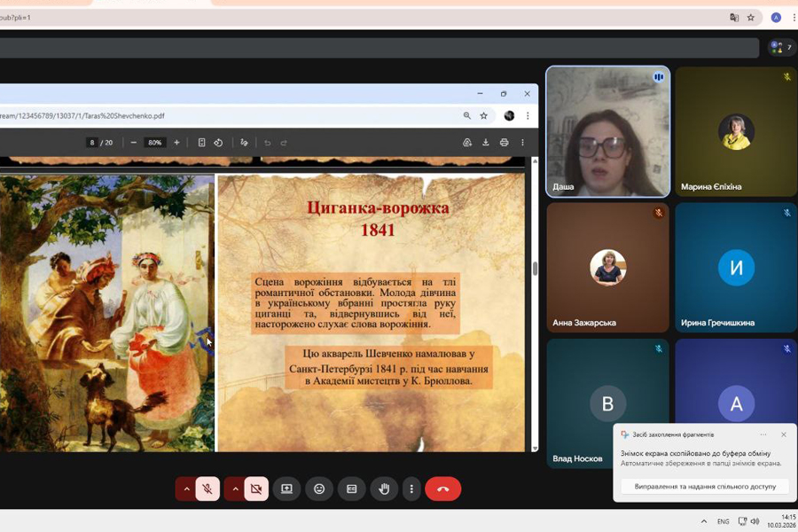798x532 pixels.
Task: Toggle the camera on/off button
Action: [x=256, y=489]
